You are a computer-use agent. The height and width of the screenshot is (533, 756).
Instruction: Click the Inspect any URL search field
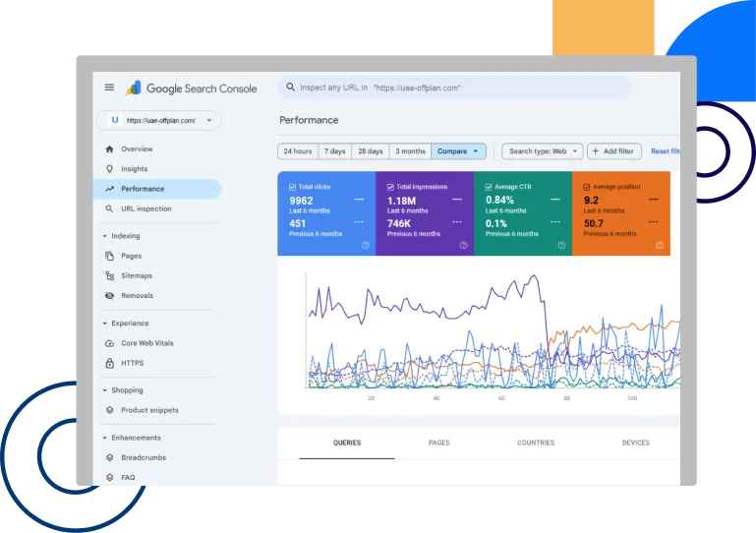click(454, 88)
